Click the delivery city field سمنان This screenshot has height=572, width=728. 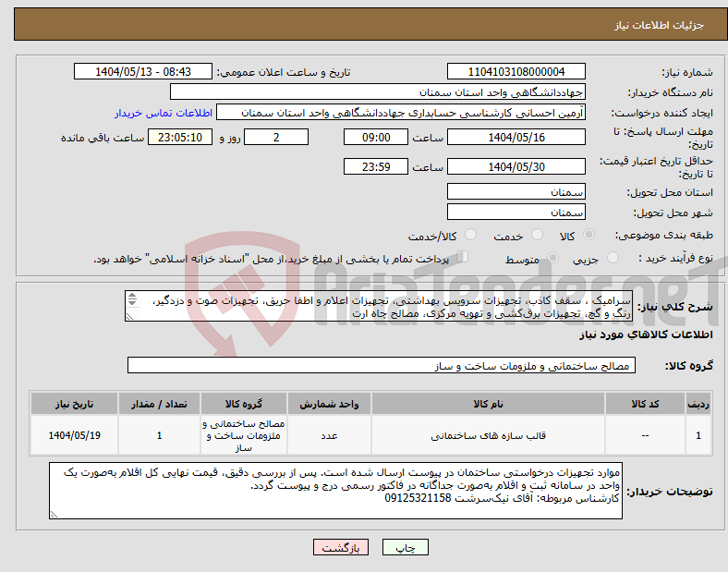(516, 213)
